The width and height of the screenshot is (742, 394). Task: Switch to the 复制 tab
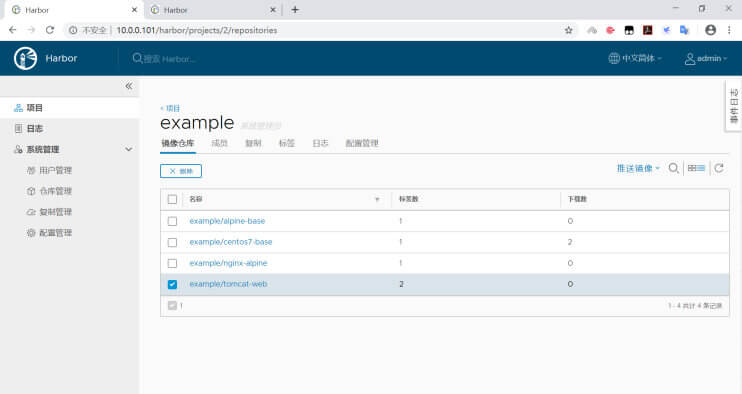253,143
